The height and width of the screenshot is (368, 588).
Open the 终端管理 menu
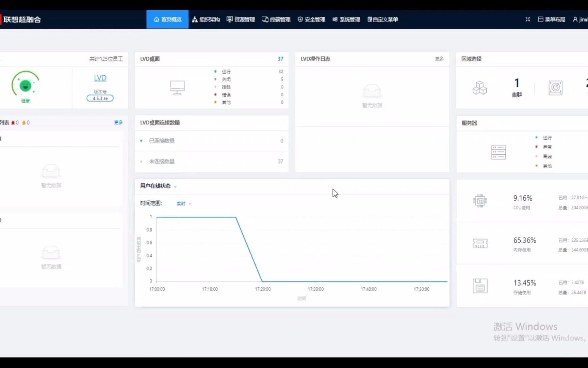276,19
